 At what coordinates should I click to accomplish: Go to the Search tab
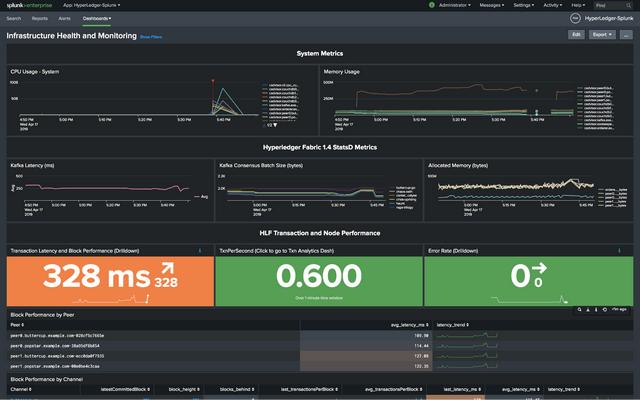pos(13,18)
